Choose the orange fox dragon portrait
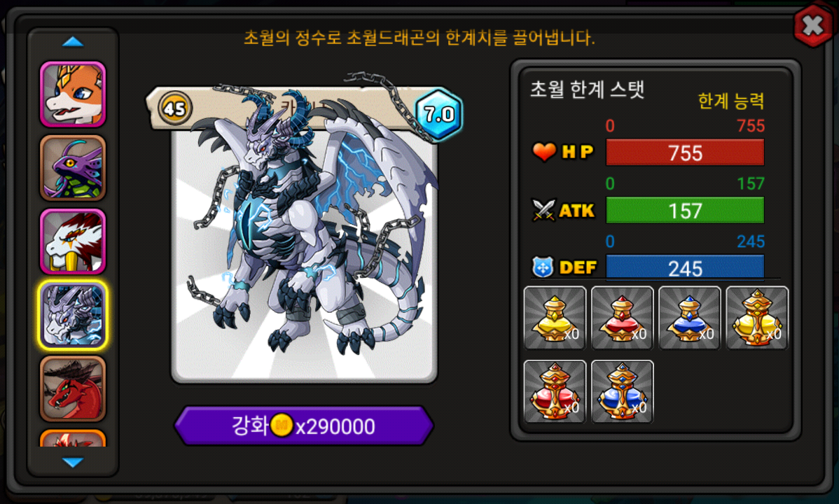This screenshot has height=504, width=839. point(73,94)
